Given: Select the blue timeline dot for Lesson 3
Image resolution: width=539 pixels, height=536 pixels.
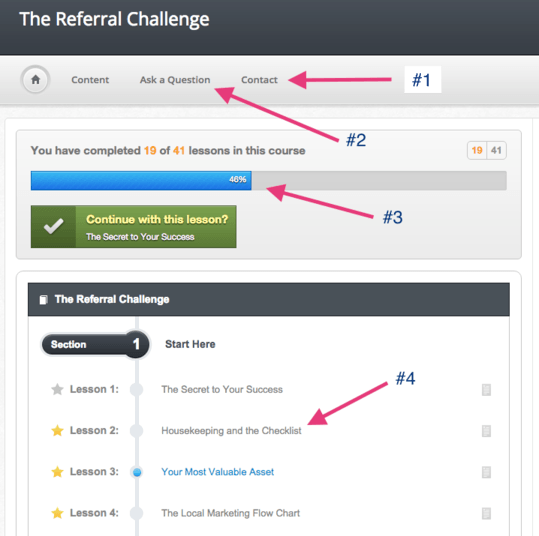Looking at the screenshot, I should point(137,472).
